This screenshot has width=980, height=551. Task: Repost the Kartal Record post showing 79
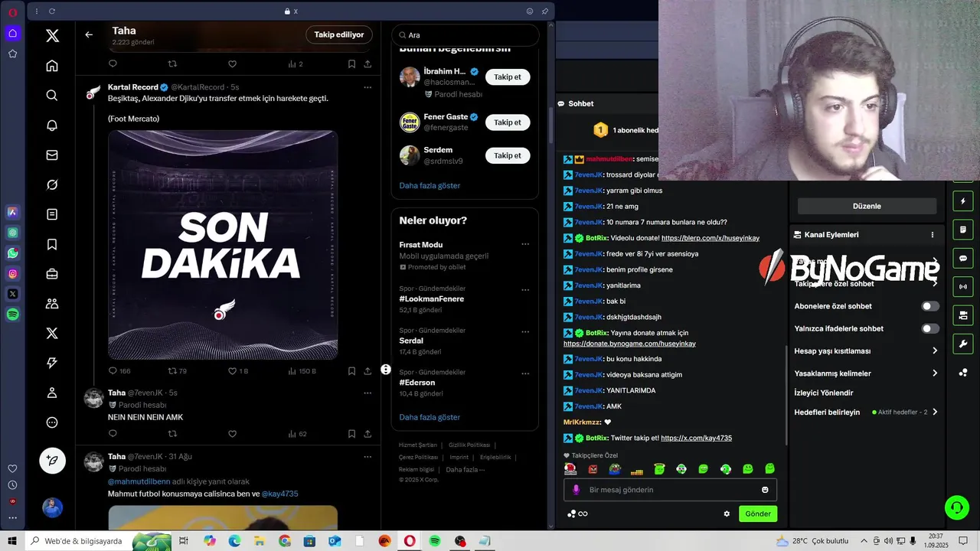[172, 370]
